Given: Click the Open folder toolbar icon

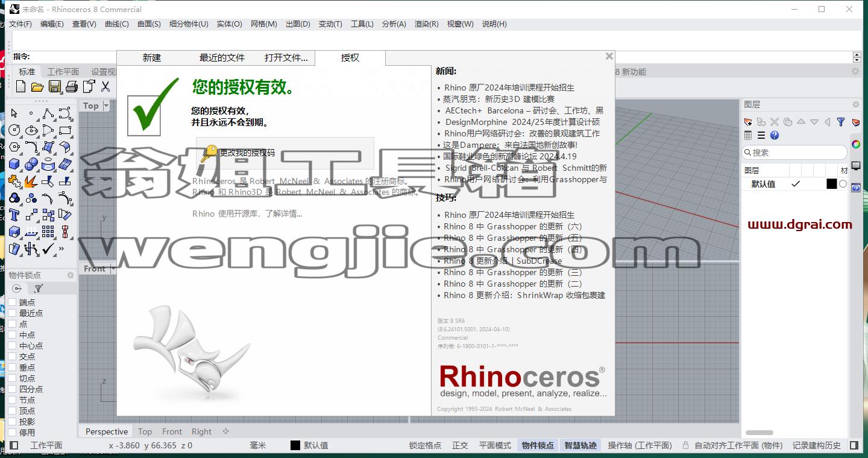Looking at the screenshot, I should pyautogui.click(x=37, y=87).
